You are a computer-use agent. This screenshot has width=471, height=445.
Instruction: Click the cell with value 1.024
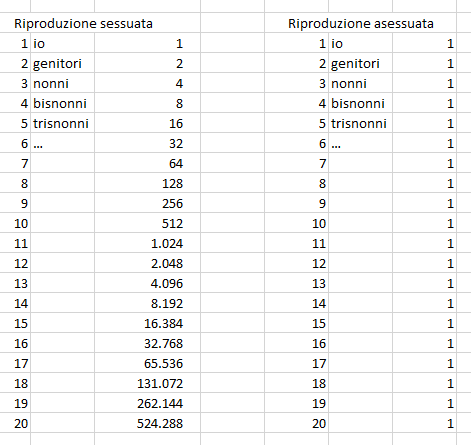click(147, 243)
